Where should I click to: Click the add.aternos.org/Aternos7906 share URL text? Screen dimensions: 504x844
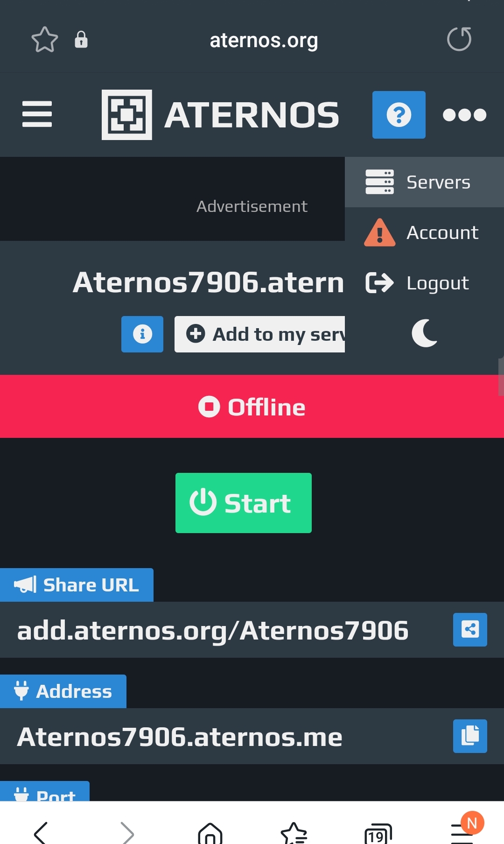coord(213,630)
